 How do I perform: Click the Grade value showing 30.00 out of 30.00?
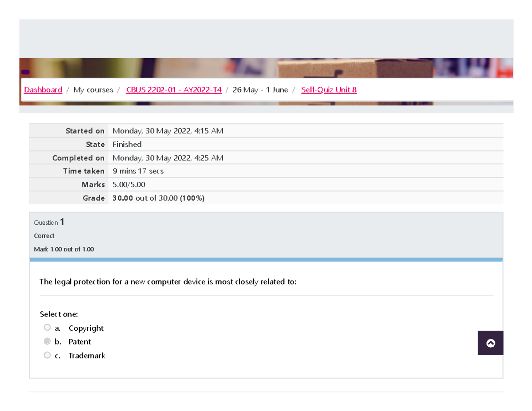[158, 198]
